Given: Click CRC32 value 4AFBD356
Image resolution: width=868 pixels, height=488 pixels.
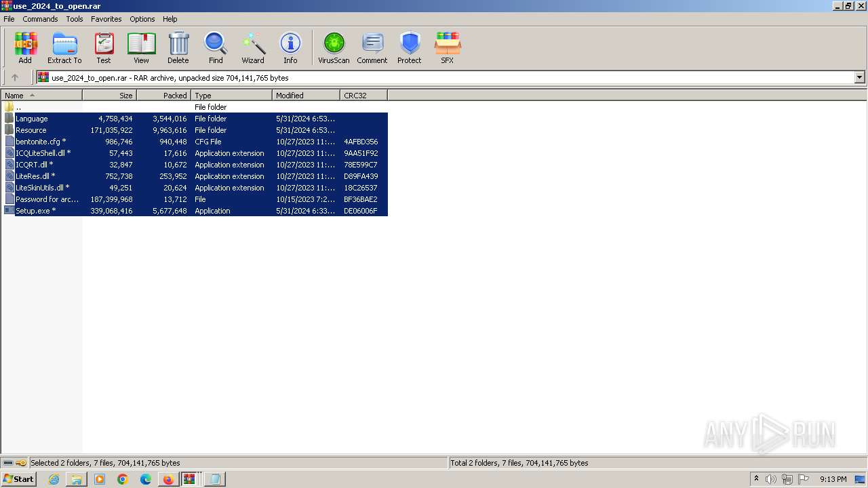Looking at the screenshot, I should tap(361, 142).
